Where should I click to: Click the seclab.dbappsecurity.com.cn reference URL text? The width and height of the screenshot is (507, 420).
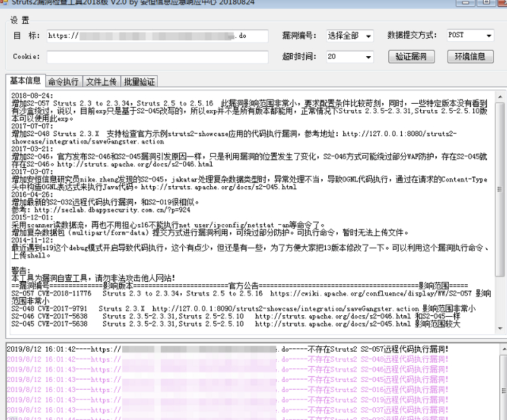(112, 210)
